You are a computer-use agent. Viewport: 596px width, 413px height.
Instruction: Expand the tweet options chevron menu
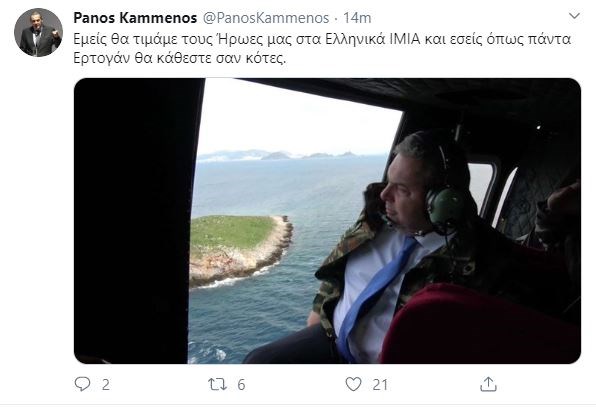click(574, 16)
